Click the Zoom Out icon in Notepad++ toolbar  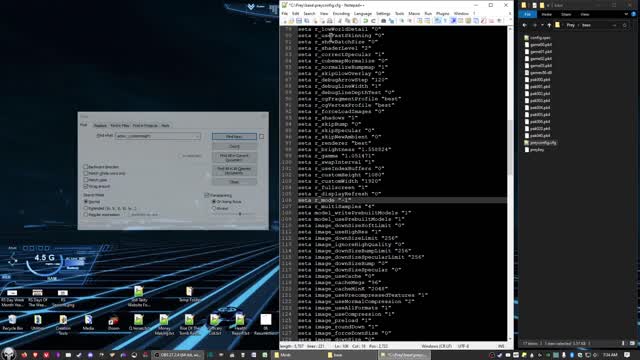[409, 21]
